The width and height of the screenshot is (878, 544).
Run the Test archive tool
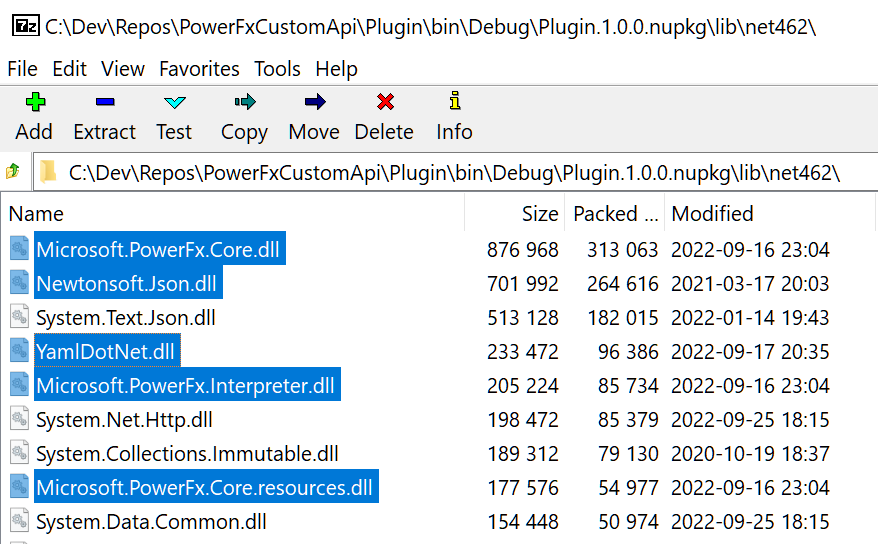174,118
